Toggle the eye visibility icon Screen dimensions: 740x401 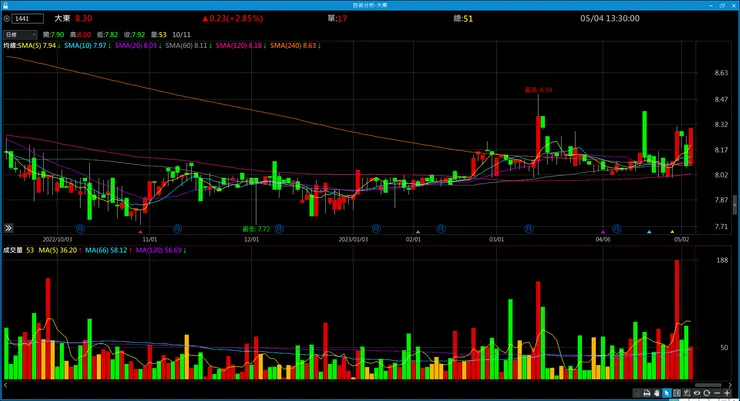click(x=697, y=393)
